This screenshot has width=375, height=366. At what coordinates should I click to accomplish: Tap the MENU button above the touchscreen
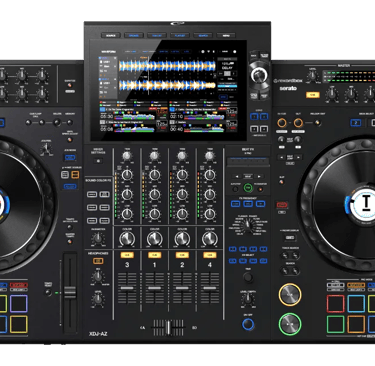click(x=226, y=35)
